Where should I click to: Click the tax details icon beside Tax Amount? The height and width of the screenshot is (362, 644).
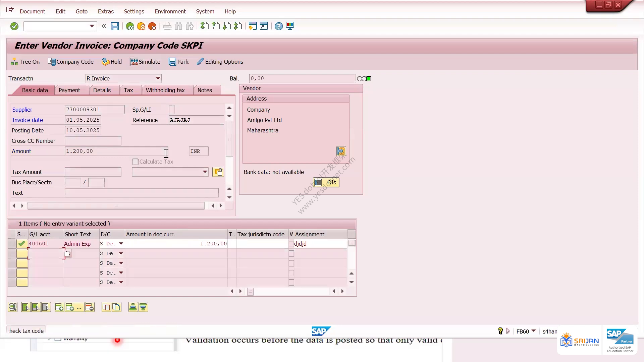tap(218, 172)
